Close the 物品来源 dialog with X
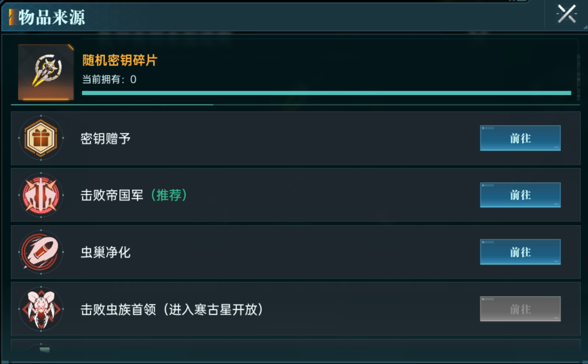The width and height of the screenshot is (588, 364). click(x=566, y=14)
